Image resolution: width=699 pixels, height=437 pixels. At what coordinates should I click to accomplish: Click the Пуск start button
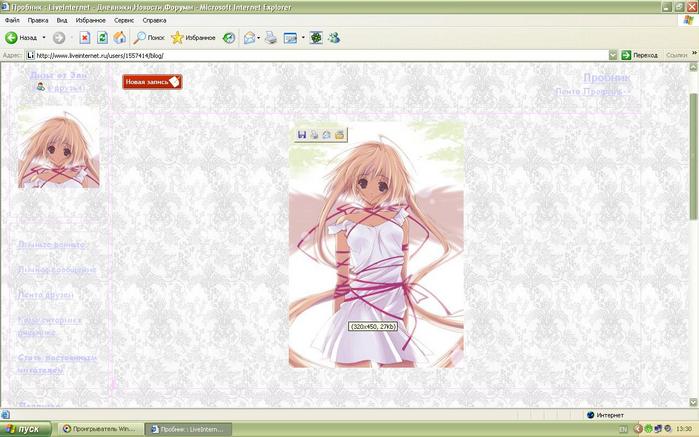point(25,429)
